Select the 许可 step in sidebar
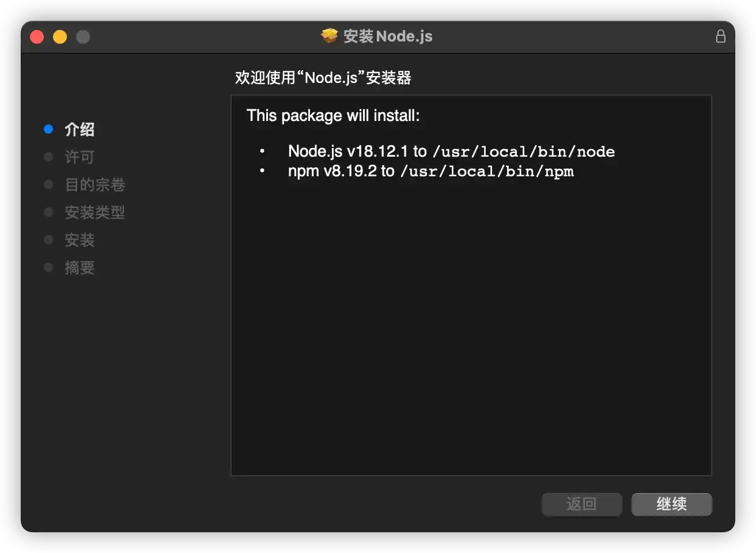The width and height of the screenshot is (756, 553). click(80, 157)
